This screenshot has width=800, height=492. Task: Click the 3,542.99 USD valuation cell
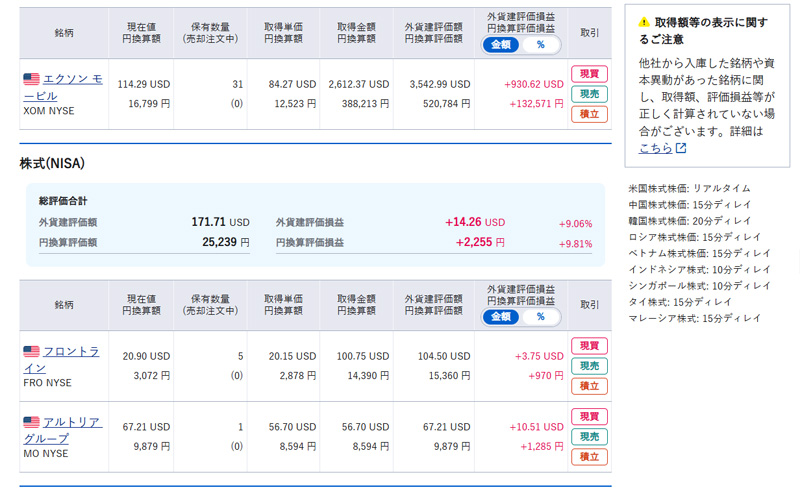pyautogui.click(x=440, y=84)
